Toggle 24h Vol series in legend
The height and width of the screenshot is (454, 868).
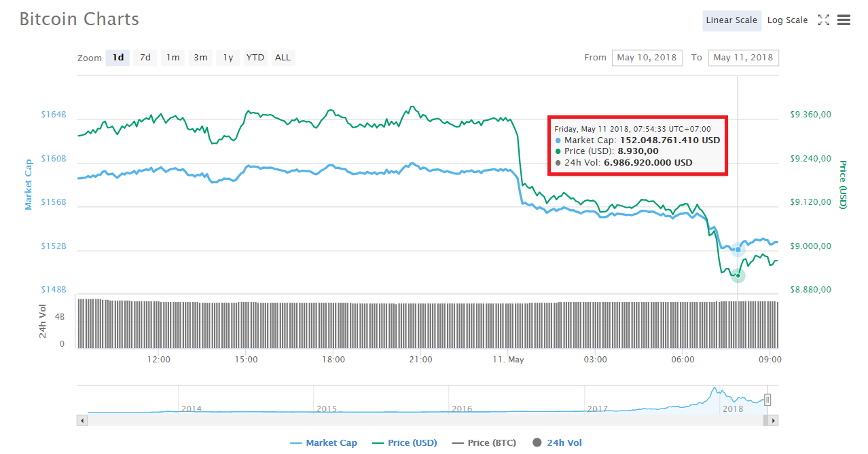pos(558,443)
